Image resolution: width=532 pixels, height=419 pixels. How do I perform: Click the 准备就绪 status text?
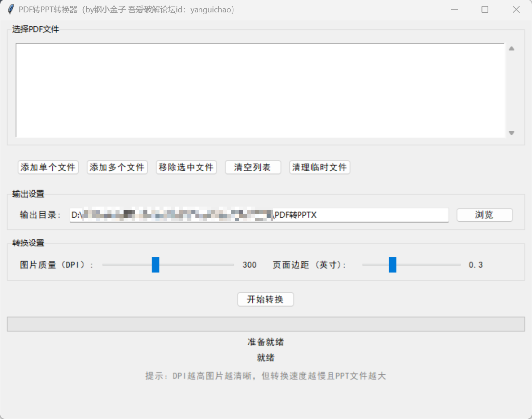pyautogui.click(x=266, y=342)
